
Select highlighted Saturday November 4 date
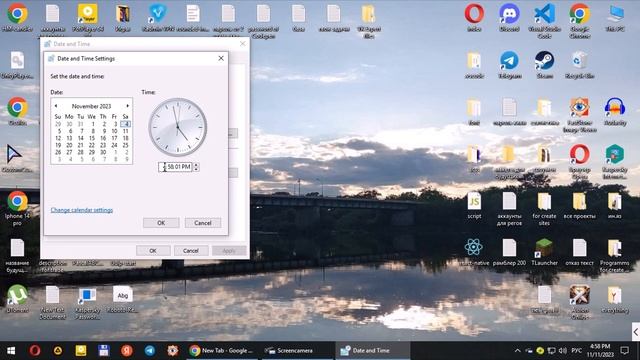pos(126,124)
